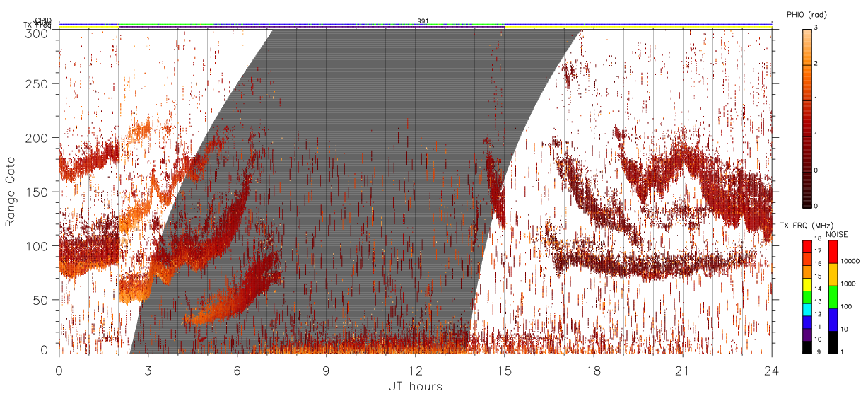
Task: Click the 'UT hours' axis title
Action: 415,387
